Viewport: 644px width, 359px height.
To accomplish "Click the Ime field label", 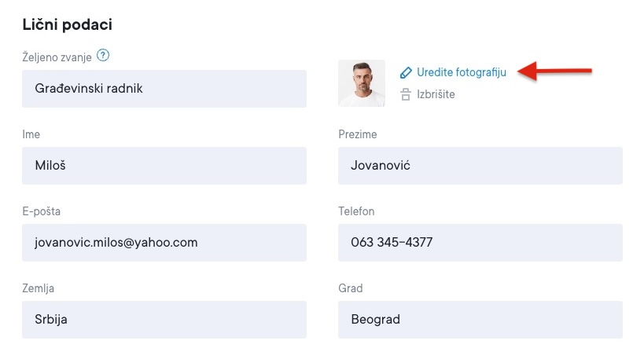I will point(31,134).
